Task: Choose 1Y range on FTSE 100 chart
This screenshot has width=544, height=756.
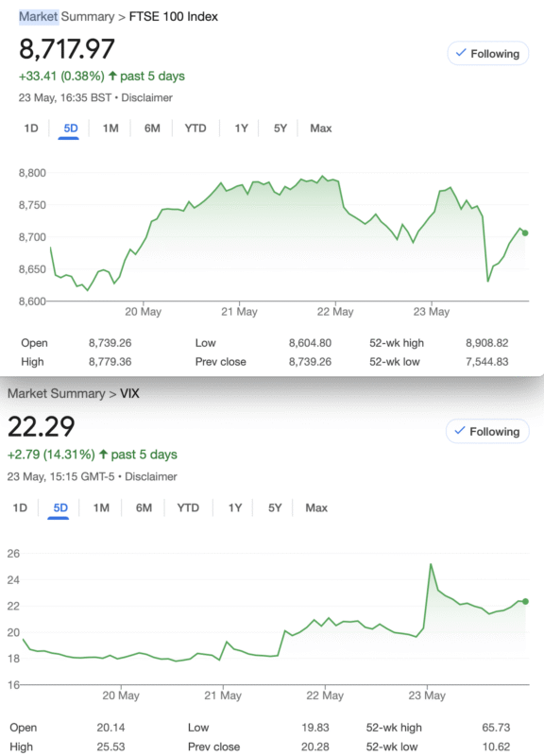Action: tap(241, 129)
